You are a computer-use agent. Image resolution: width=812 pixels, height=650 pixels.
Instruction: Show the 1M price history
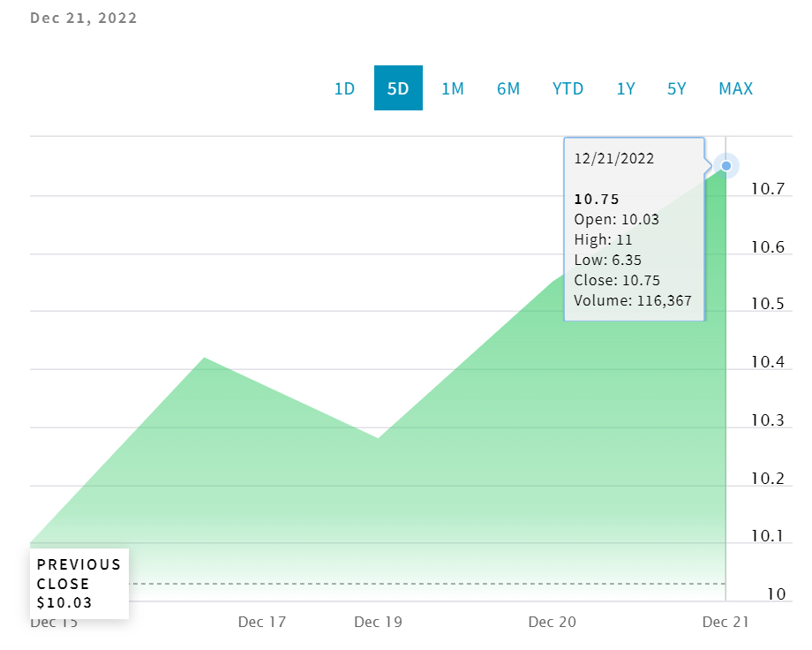453,88
